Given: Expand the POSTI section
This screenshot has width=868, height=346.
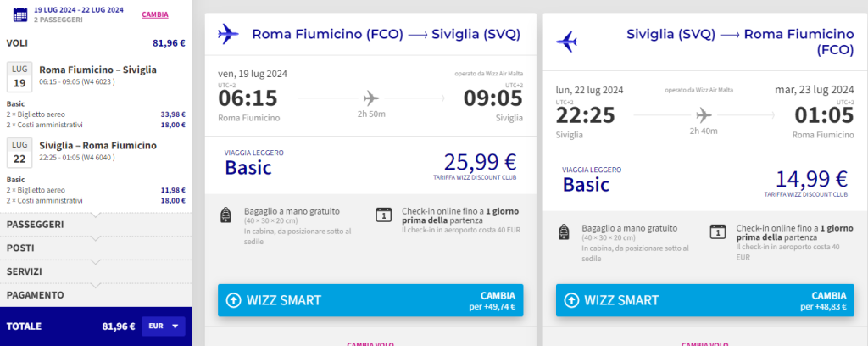Looking at the screenshot, I should click(x=96, y=248).
